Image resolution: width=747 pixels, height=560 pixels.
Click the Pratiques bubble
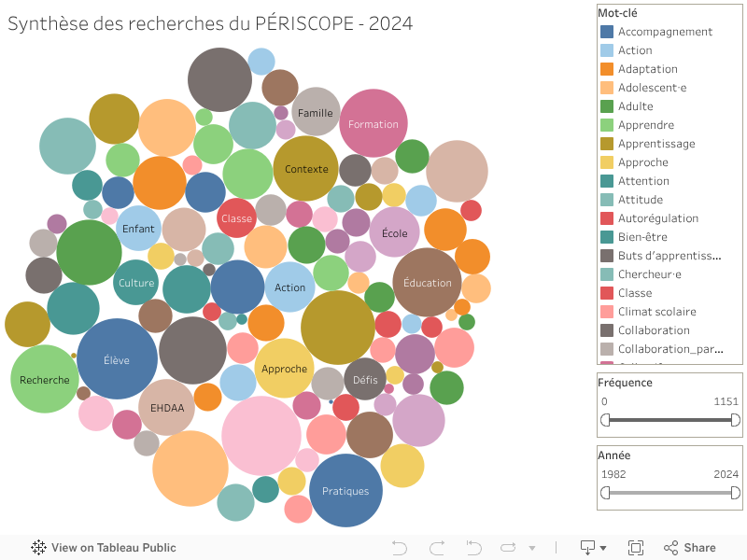tap(345, 491)
